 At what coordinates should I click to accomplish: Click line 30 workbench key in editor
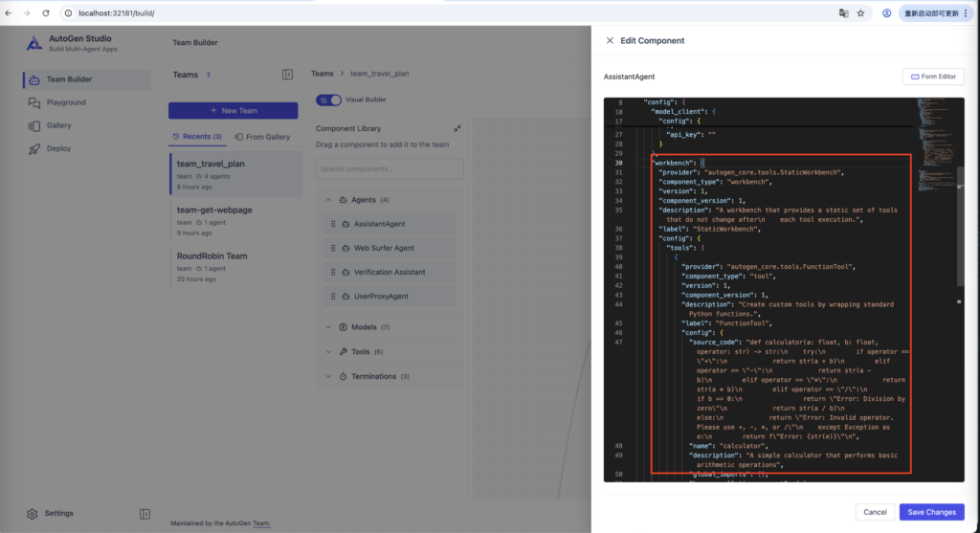click(673, 163)
